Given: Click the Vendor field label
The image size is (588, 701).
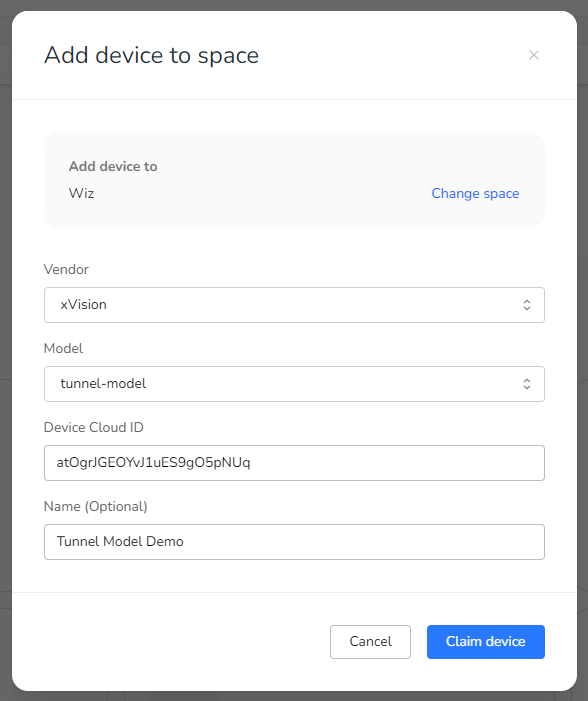Looking at the screenshot, I should [66, 270].
